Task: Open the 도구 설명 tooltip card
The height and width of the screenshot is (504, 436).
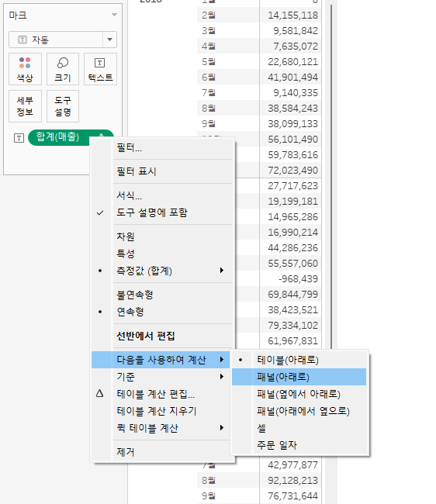Action: pos(63,106)
